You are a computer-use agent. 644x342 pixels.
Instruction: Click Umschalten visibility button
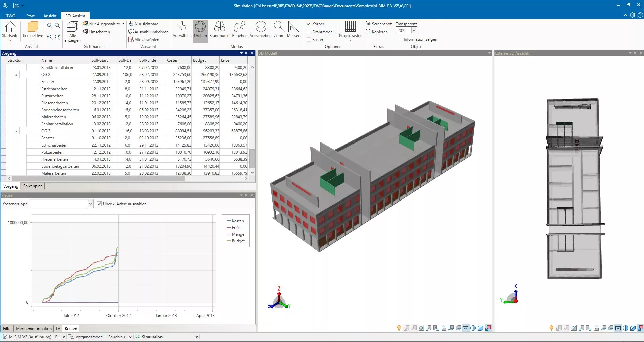[97, 32]
